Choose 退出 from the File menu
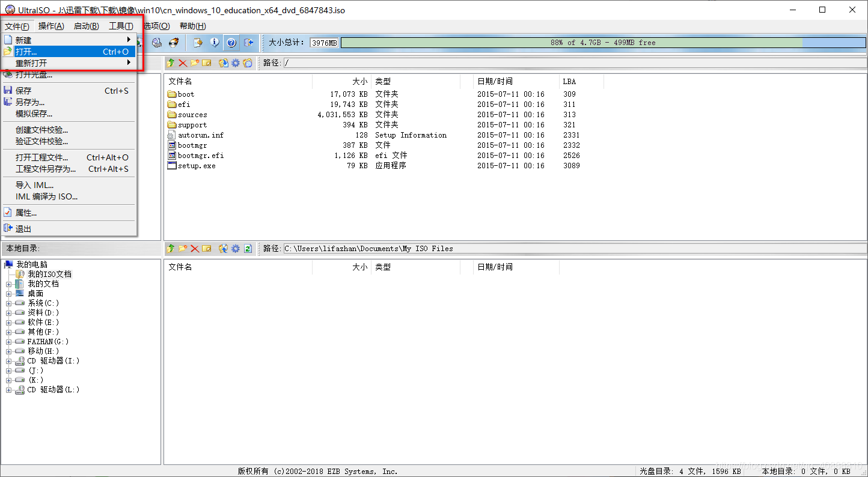Screen dimensions: 868x477 coord(69,229)
